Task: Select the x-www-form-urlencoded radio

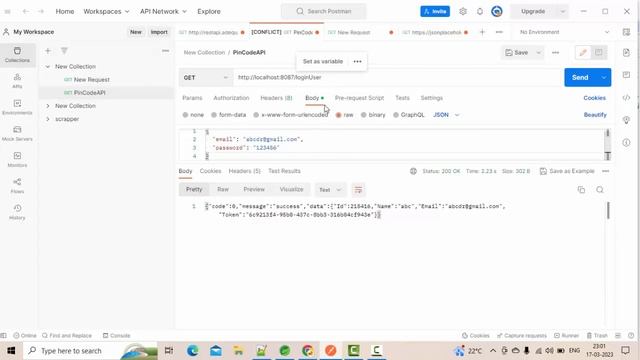Action: [x=256, y=115]
